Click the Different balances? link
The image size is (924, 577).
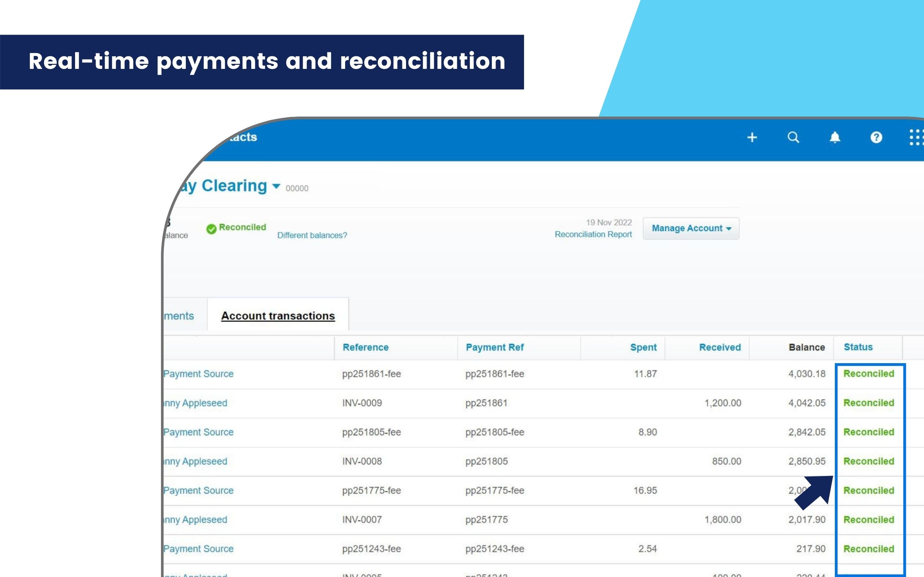[311, 235]
